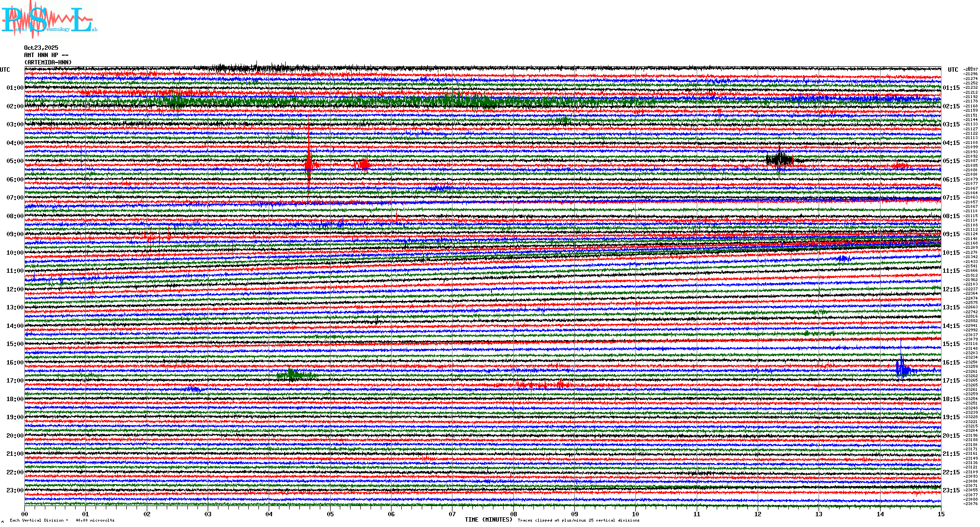Click the small red burst right of main spike
The width and height of the screenshot is (980, 527).
click(x=363, y=165)
